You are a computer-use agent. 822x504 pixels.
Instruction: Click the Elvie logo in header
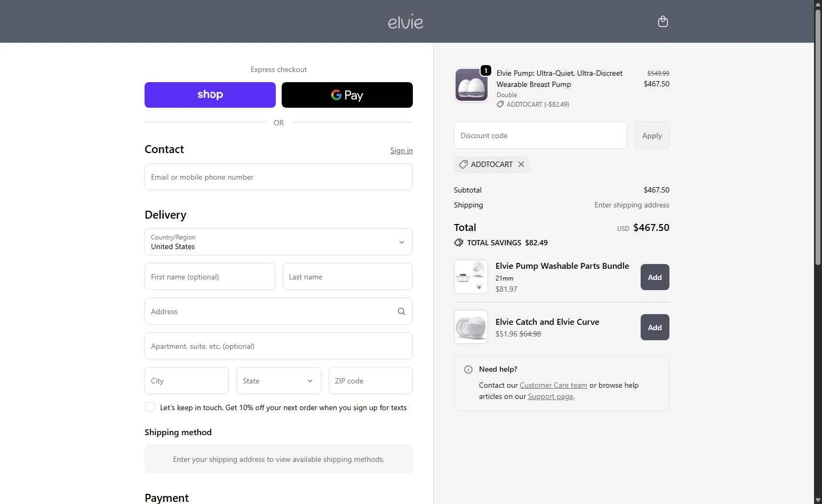405,22
